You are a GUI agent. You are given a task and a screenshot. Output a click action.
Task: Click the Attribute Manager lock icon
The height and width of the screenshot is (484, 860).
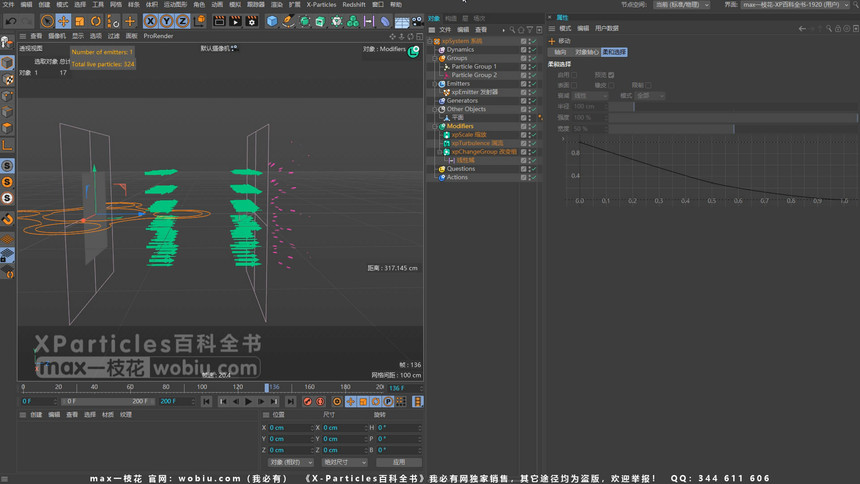(x=838, y=29)
